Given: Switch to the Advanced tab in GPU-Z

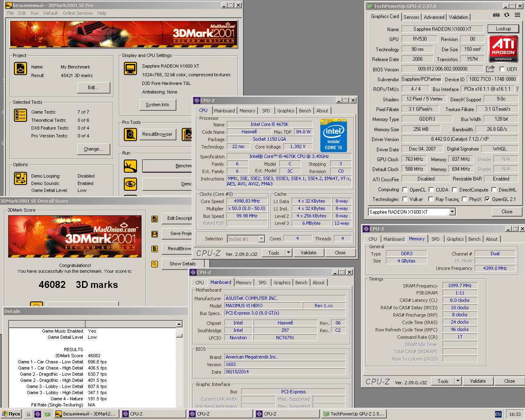Looking at the screenshot, I should coord(434,17).
